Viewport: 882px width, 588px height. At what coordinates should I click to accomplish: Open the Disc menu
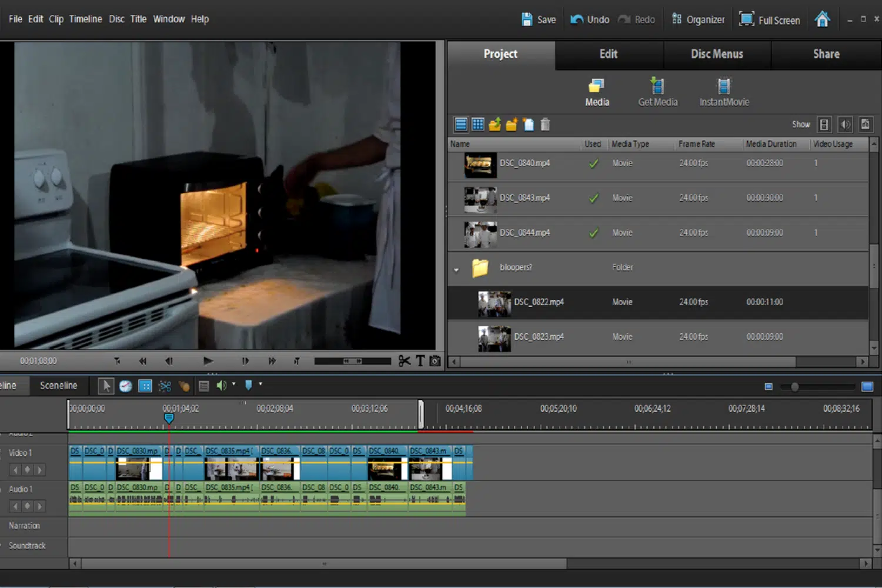[116, 19]
